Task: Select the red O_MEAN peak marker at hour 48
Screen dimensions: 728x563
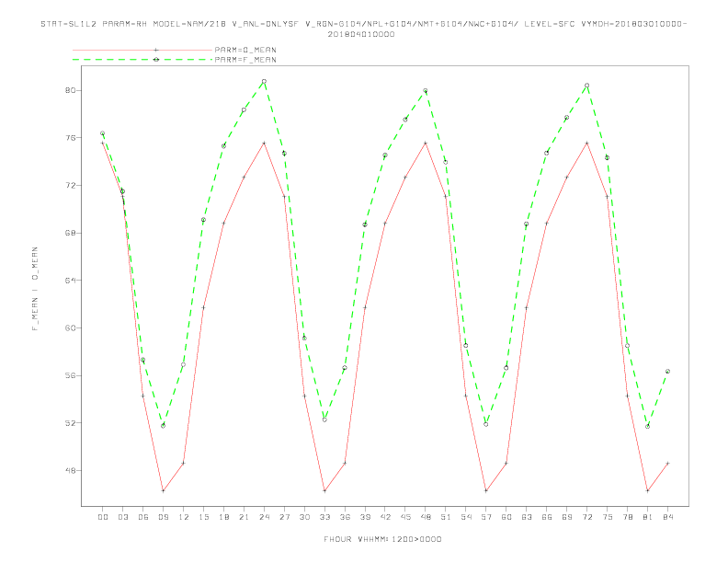Action: click(426, 144)
